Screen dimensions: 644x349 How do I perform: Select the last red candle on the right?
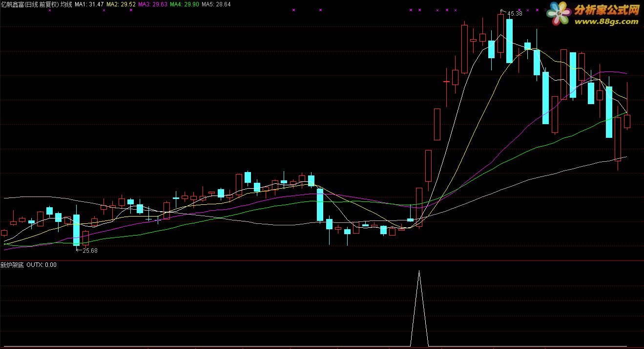tap(627, 121)
